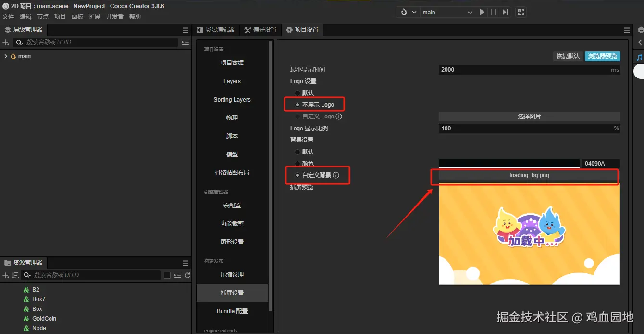
Task: Open the 骨骼贴图布局 settings section
Action: (x=232, y=173)
